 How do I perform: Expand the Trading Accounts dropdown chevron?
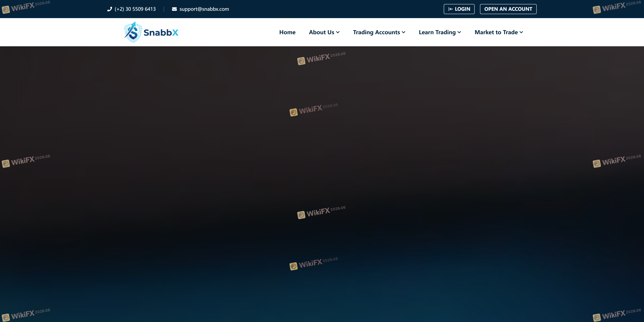(404, 32)
